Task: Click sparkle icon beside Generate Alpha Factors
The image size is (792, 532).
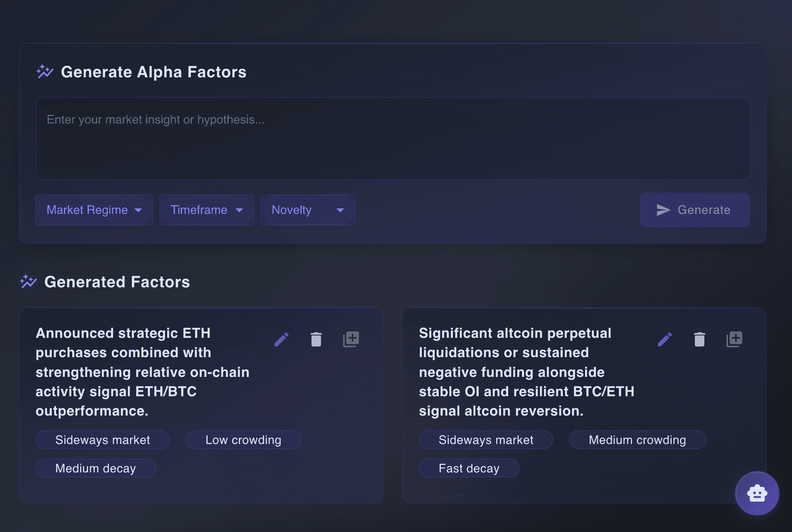Action: coord(45,72)
